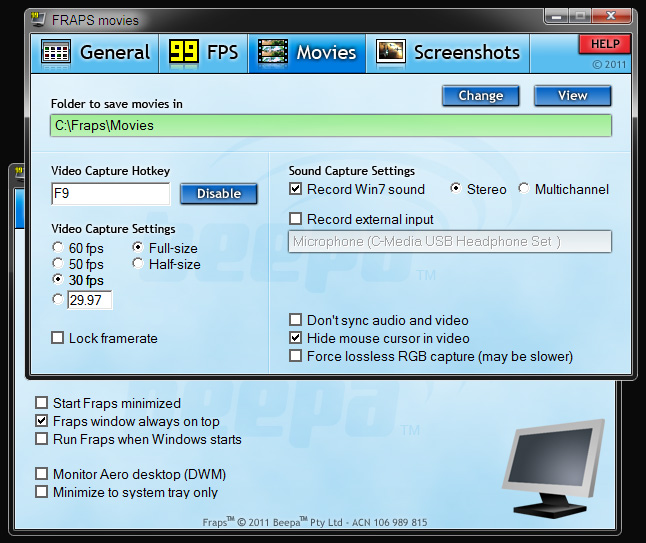Viewport: 646px width, 543px height.
Task: Enable Record external input checkbox
Action: 295,218
